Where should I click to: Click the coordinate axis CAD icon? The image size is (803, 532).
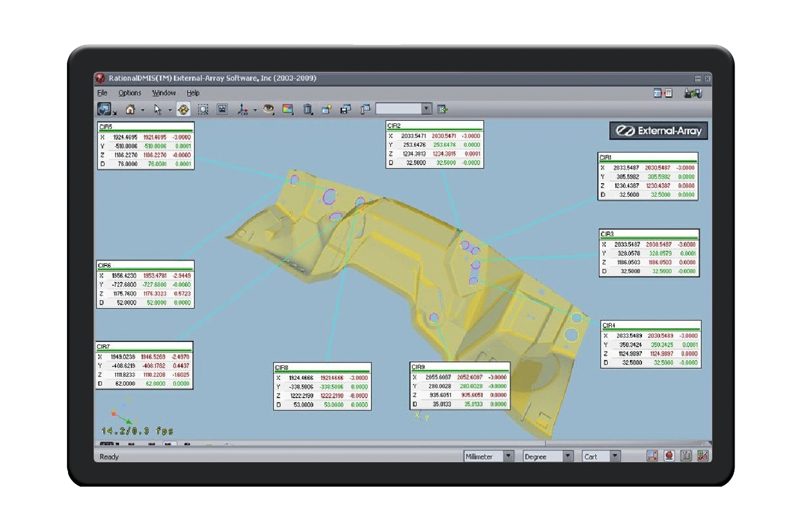(243, 109)
